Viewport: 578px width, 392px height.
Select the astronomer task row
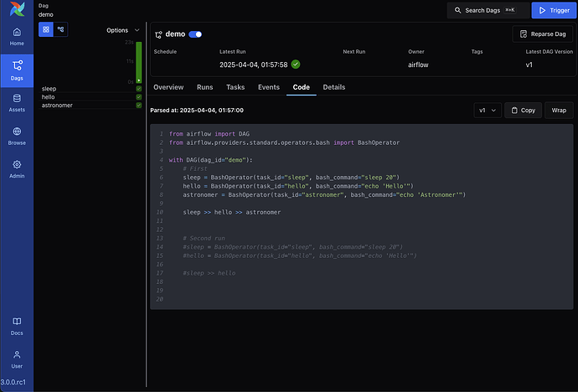(91, 106)
